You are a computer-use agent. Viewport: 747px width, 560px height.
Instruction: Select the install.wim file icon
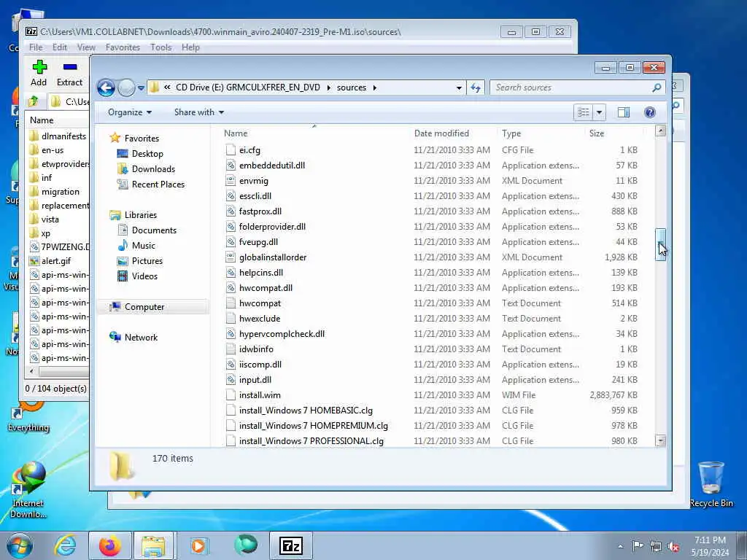231,394
